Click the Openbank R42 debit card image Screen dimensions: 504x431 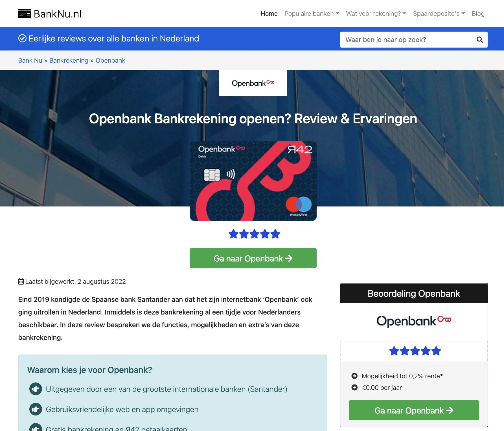[253, 181]
